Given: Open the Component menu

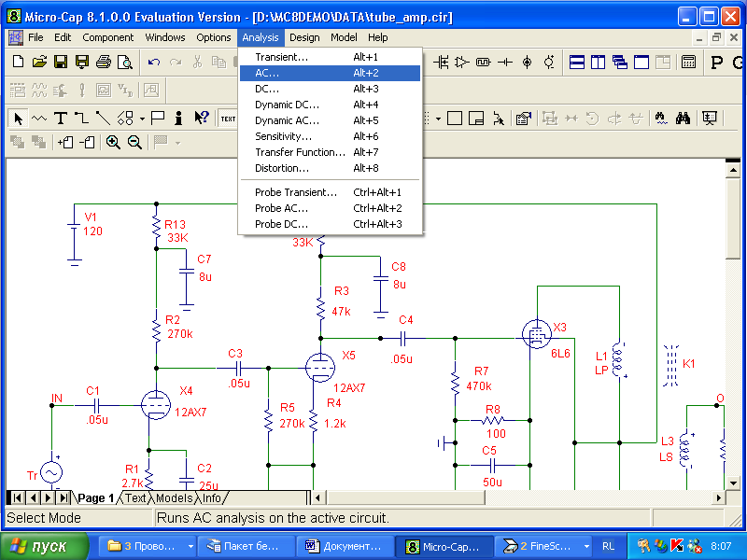Looking at the screenshot, I should point(107,37).
